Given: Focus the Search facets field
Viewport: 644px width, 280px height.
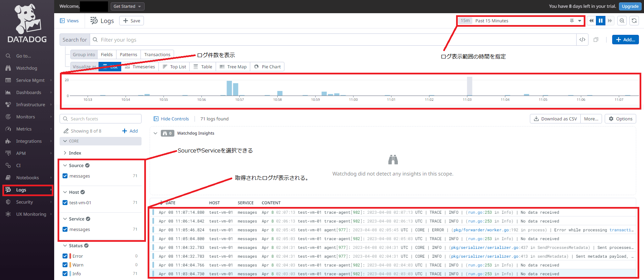Looking at the screenshot, I should [101, 119].
